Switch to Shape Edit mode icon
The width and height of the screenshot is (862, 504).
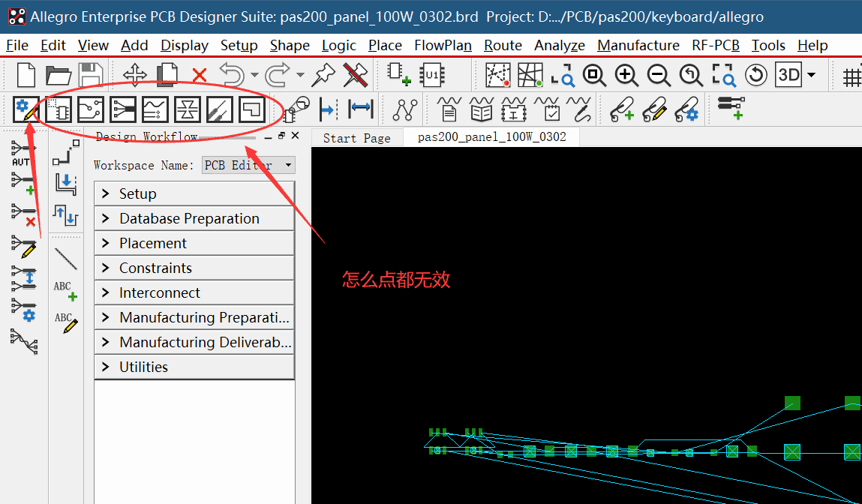tap(252, 110)
